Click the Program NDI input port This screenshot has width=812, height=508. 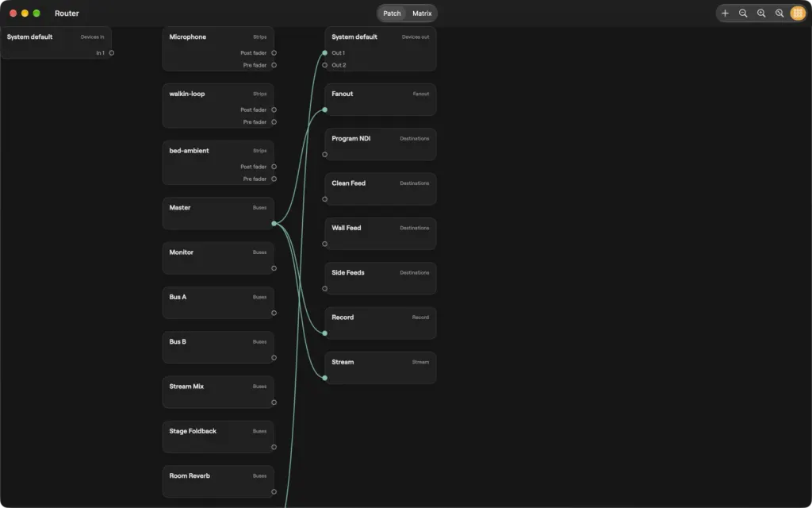[x=324, y=155]
